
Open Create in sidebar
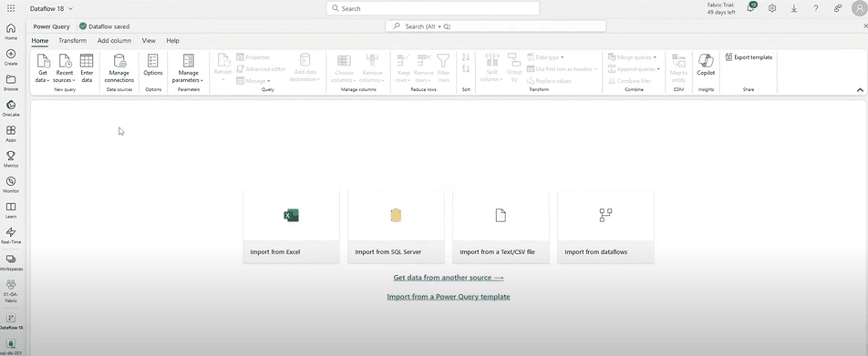tap(11, 57)
